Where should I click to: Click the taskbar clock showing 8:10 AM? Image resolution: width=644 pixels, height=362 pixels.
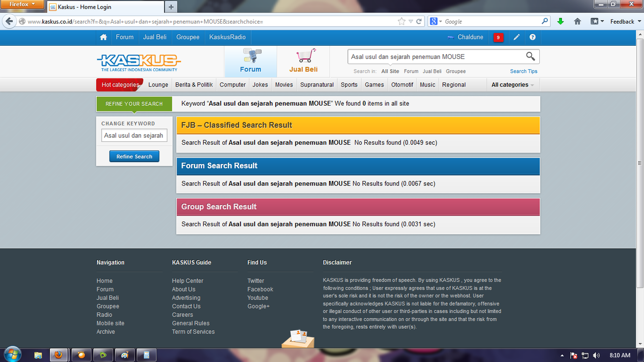coord(619,355)
